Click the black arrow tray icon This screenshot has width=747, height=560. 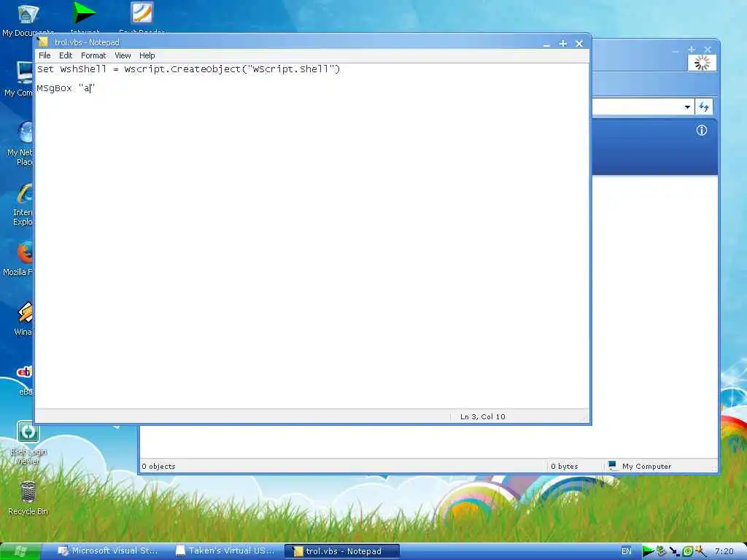674,551
